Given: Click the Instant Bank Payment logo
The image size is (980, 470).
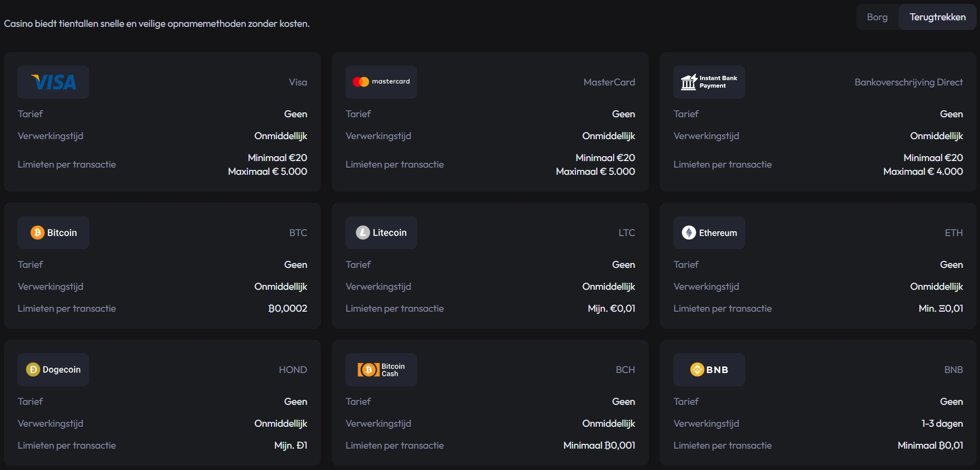Looking at the screenshot, I should click(709, 82).
